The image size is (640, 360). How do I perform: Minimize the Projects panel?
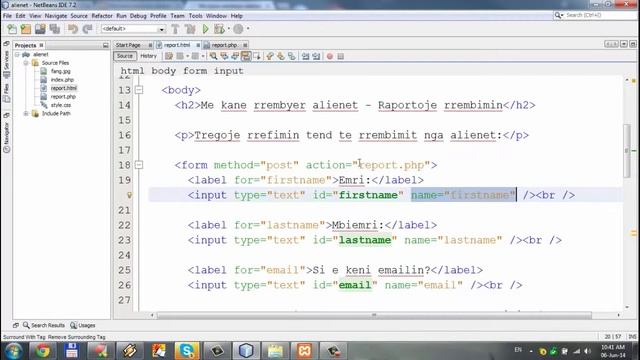[106, 45]
